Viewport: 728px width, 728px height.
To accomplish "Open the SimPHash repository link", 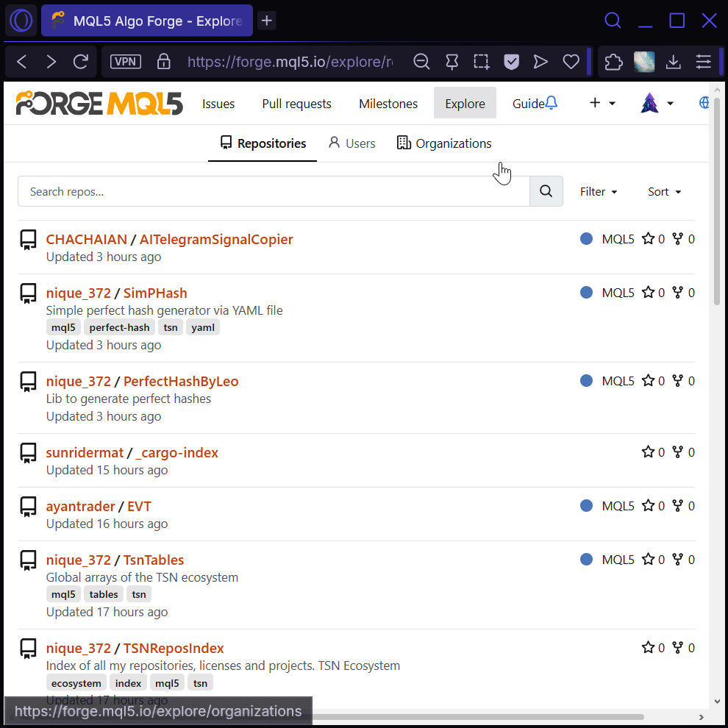I will [x=155, y=293].
